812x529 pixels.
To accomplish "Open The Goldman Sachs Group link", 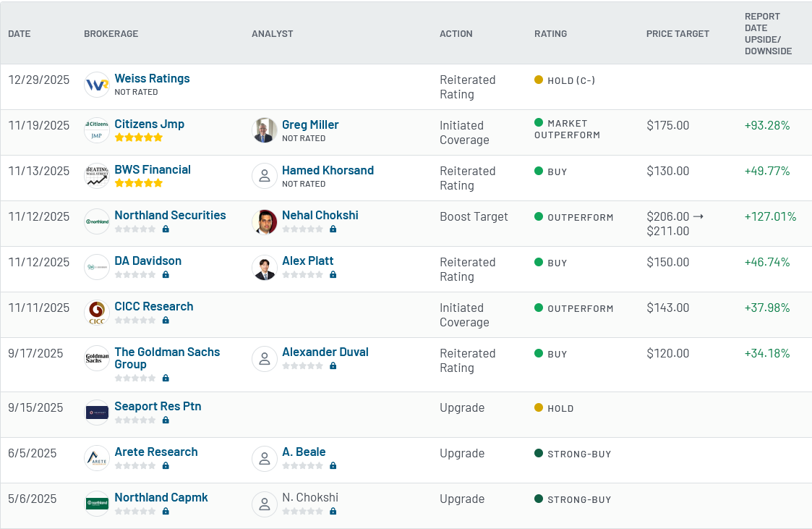I will [x=167, y=358].
